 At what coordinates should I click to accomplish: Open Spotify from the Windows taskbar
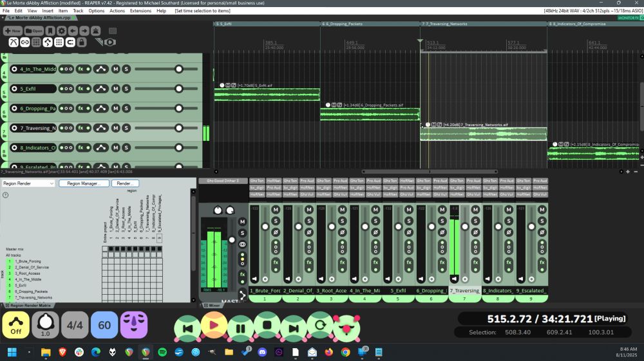pyautogui.click(x=162, y=352)
